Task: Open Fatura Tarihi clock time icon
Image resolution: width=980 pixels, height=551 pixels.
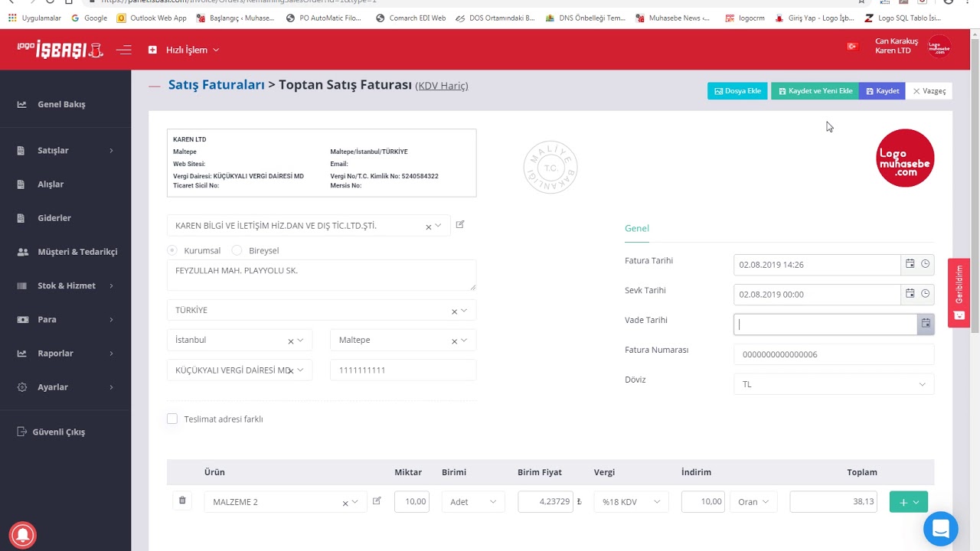Action: point(926,264)
